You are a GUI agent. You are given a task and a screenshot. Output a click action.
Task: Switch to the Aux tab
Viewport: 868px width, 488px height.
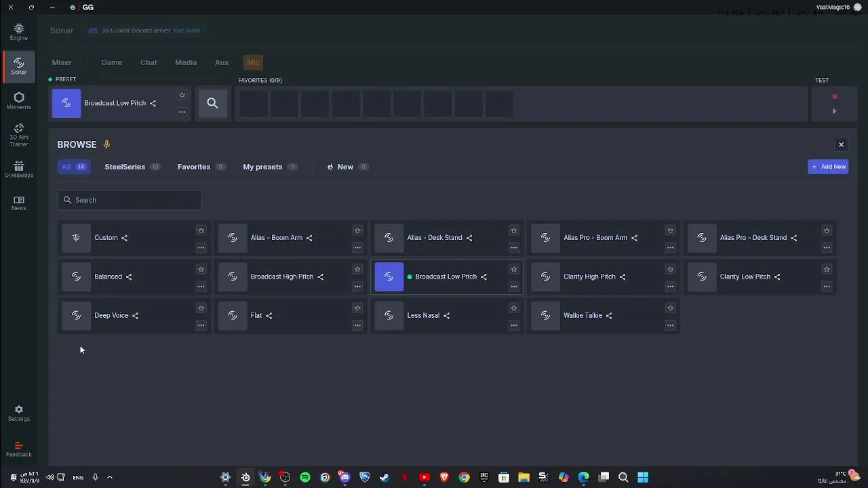tap(222, 62)
